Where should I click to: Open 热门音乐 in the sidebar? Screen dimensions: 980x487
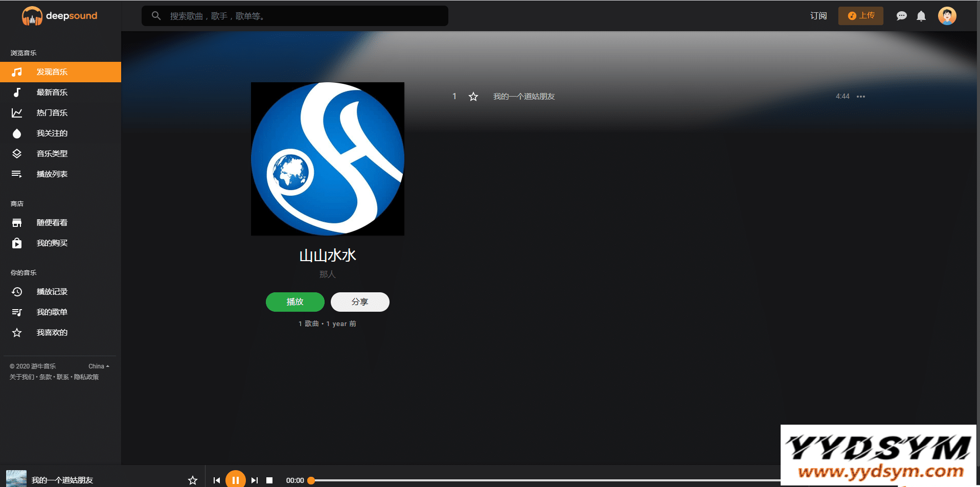click(x=52, y=113)
